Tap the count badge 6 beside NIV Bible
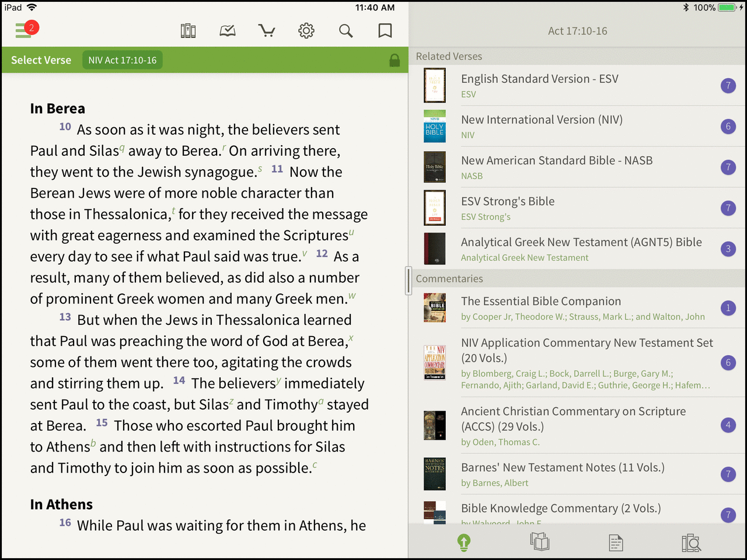Viewport: 747px width, 560px height. click(728, 127)
